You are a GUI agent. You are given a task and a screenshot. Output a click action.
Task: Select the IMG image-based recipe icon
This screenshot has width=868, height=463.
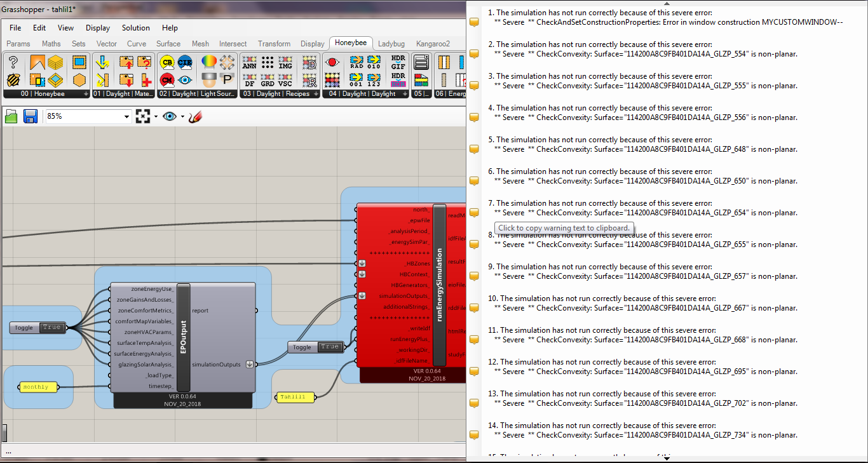pyautogui.click(x=285, y=63)
